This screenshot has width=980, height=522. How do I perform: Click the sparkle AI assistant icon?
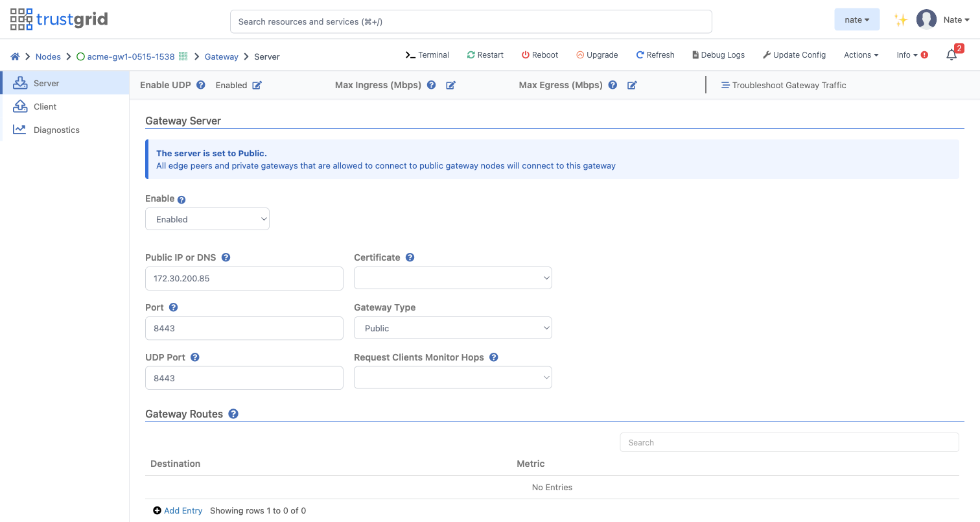[x=900, y=20]
